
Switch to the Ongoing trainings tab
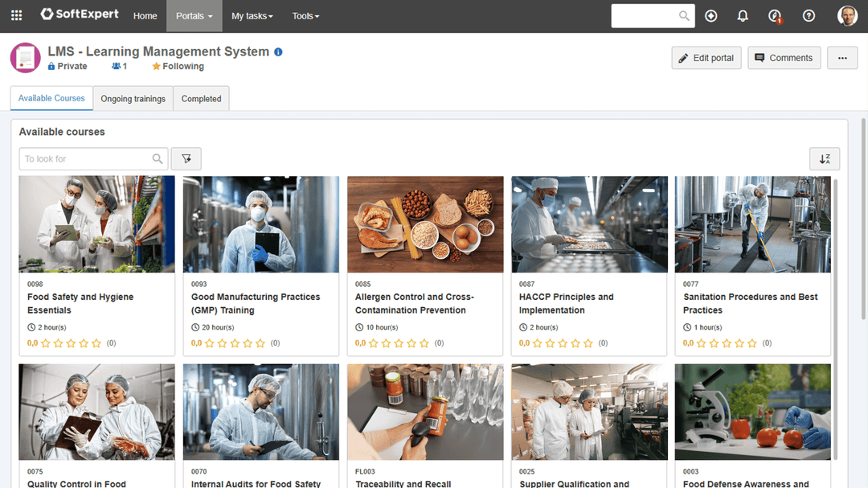133,99
